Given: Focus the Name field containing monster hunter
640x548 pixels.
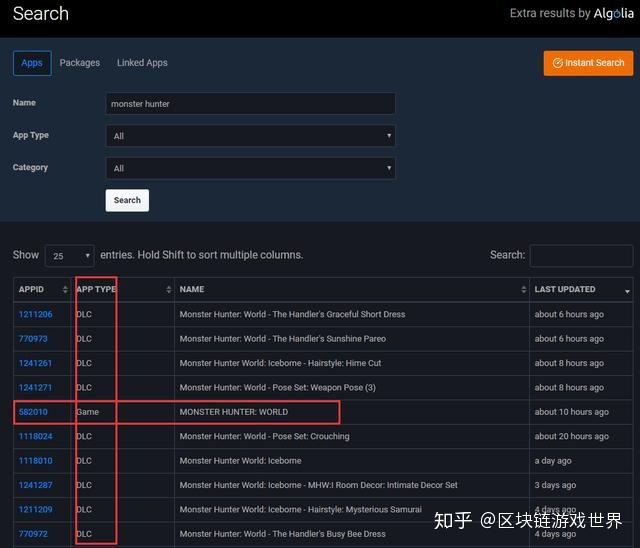Looking at the screenshot, I should point(250,104).
